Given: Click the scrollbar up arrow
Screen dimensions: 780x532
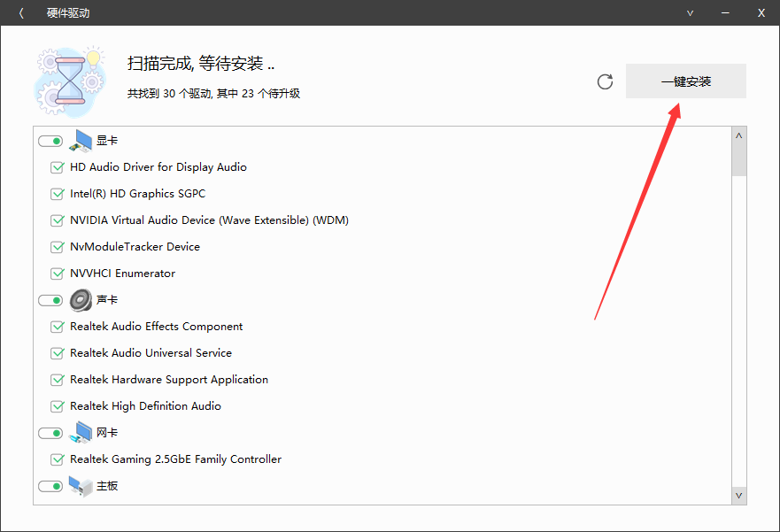Looking at the screenshot, I should click(739, 135).
